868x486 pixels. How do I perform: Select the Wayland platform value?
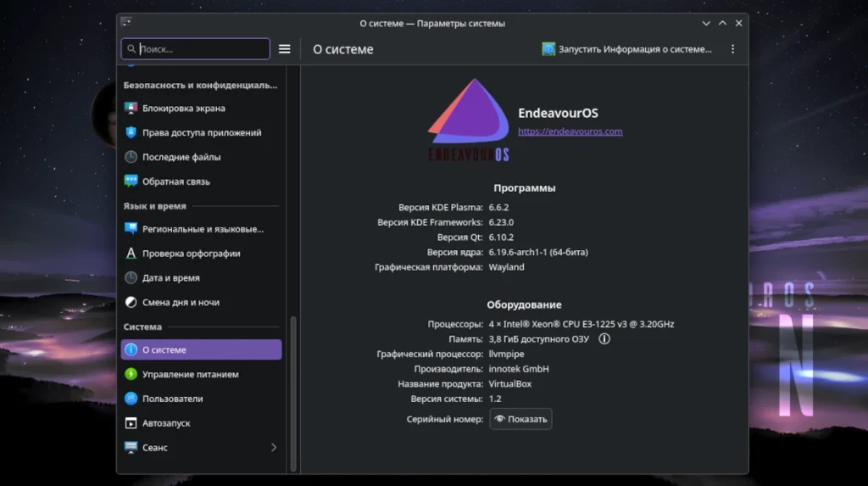(x=507, y=267)
